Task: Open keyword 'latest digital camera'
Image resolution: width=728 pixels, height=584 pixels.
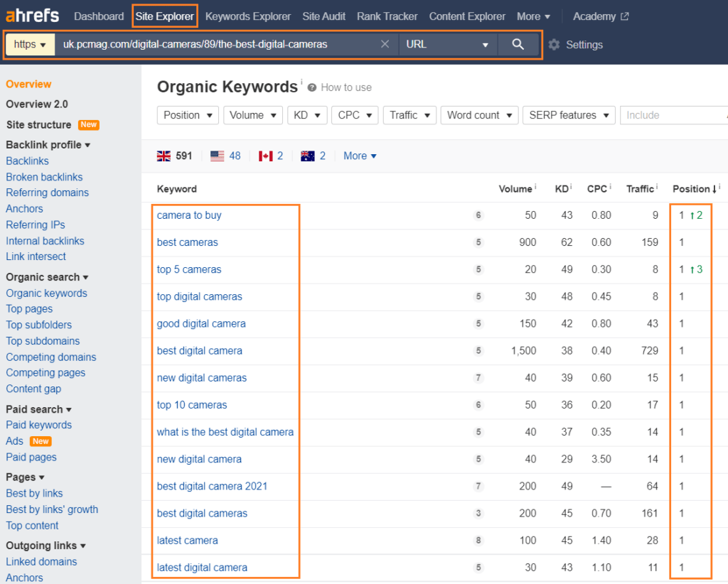Action: click(x=202, y=567)
